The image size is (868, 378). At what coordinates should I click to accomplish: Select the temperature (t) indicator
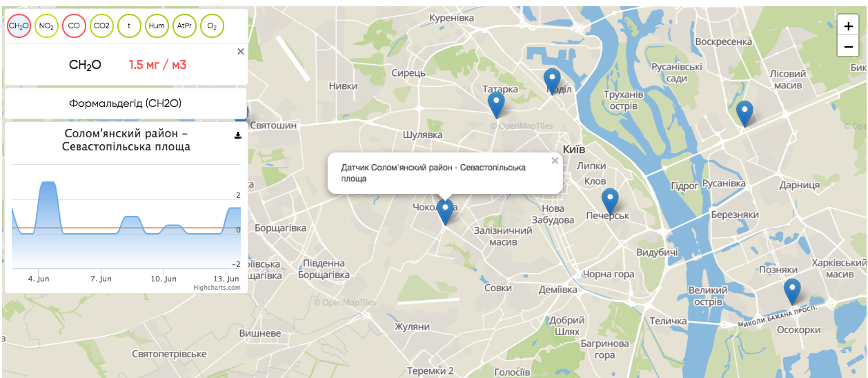129,26
